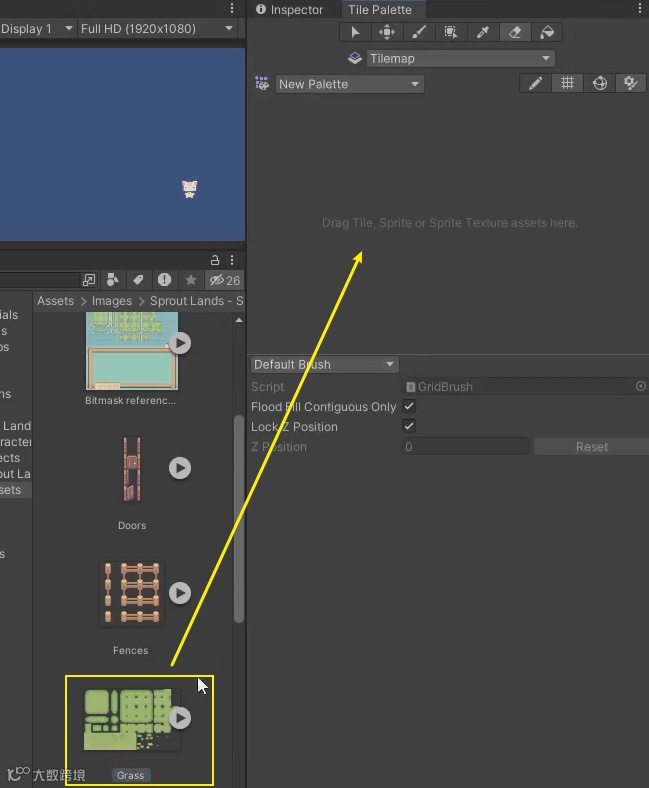This screenshot has height=788, width=649.
Task: Open the Full HD (1920x1080) resolution dropdown
Action: [x=157, y=29]
